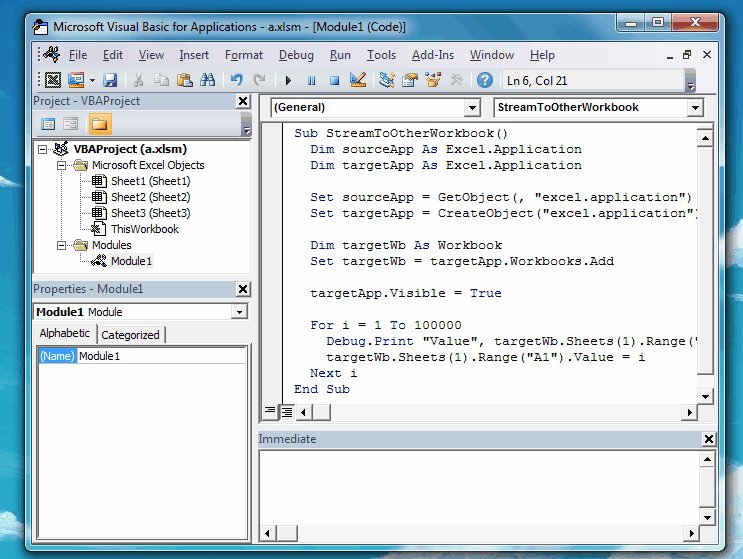
Task: Click the Redo arrow icon
Action: point(259,80)
